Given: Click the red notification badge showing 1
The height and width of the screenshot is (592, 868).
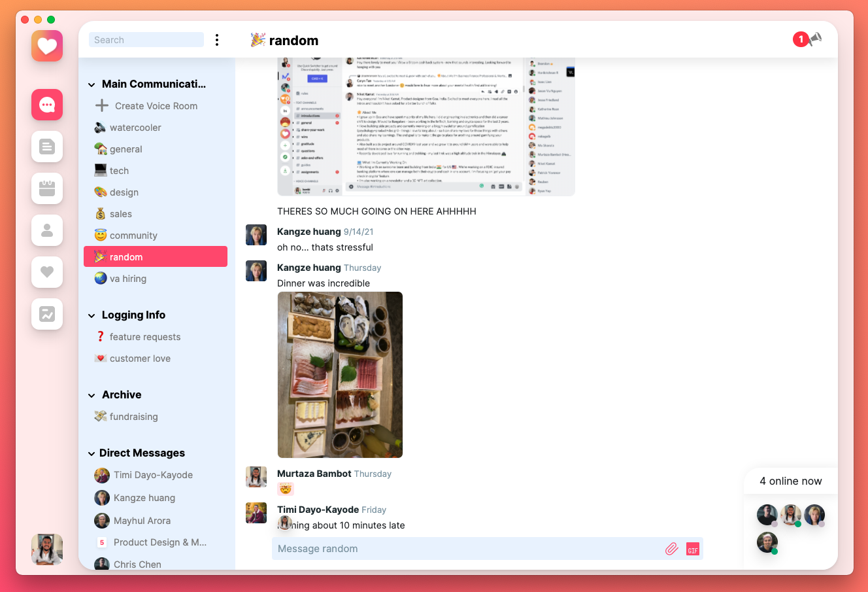Looking at the screenshot, I should point(801,39).
